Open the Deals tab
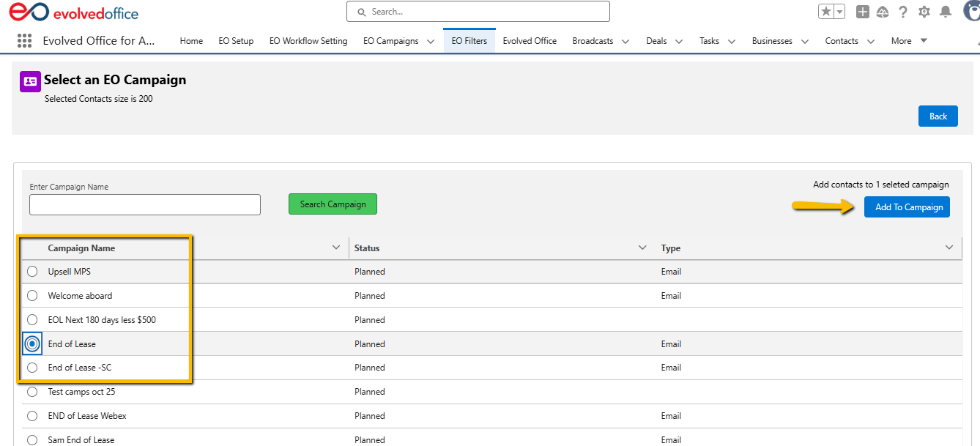The width and height of the screenshot is (980, 446). pos(656,41)
